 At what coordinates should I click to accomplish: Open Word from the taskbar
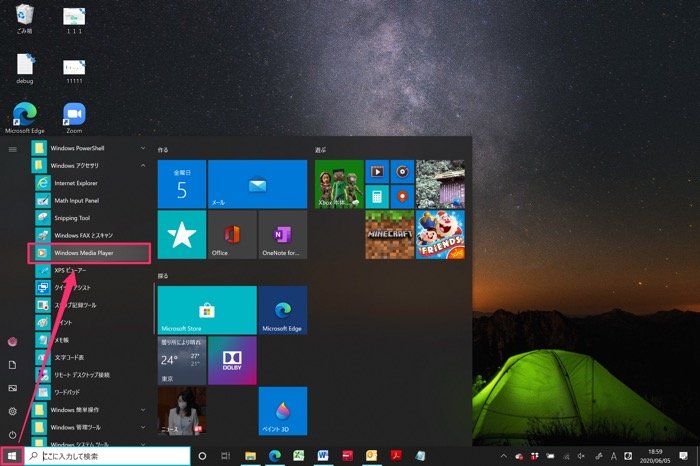(x=323, y=456)
